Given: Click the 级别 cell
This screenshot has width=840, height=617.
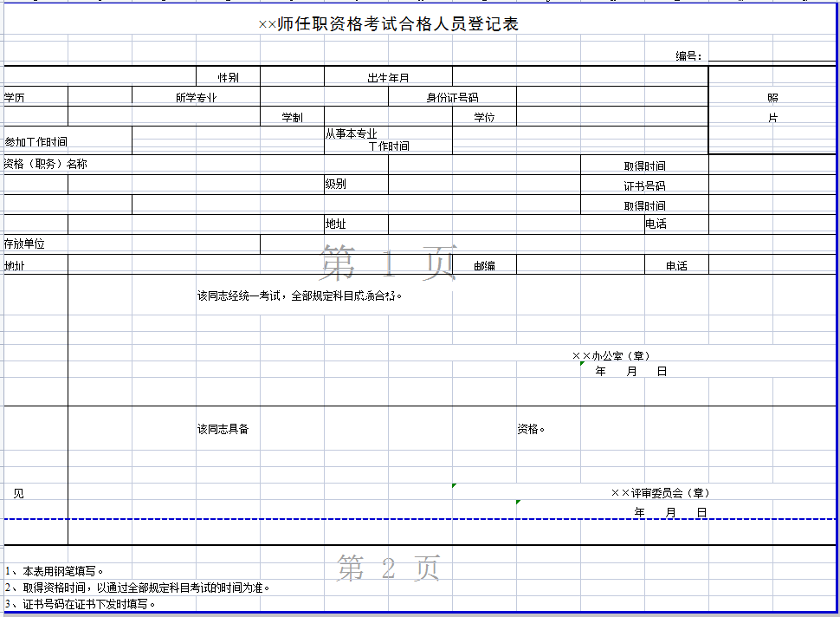Looking at the screenshot, I should 336,184.
